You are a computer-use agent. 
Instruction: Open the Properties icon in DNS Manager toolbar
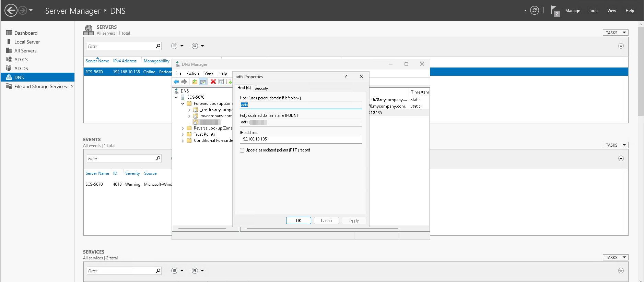(x=221, y=82)
